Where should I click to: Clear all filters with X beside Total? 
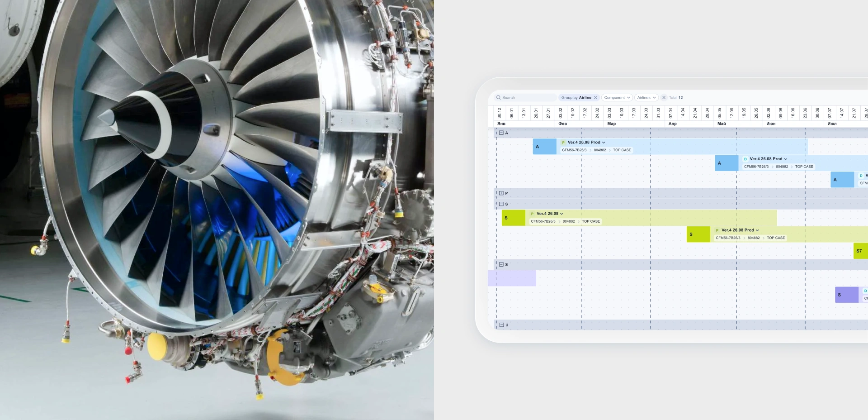[664, 98]
